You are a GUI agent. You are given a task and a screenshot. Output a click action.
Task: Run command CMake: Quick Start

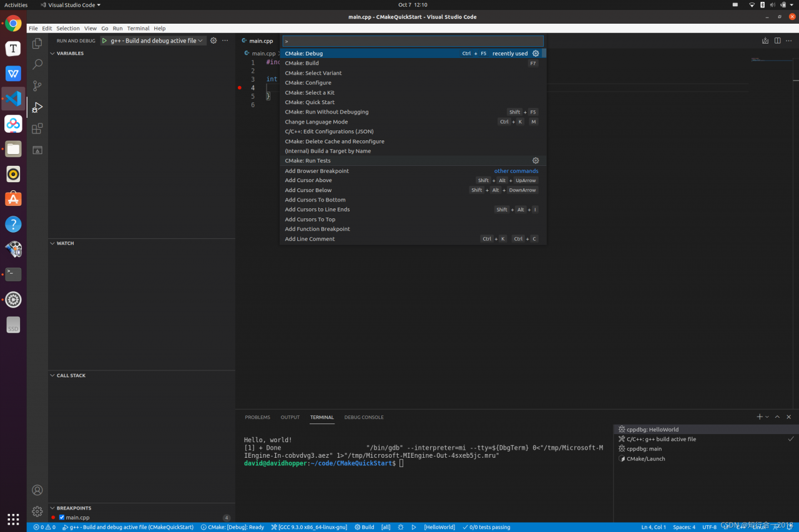pyautogui.click(x=413, y=102)
